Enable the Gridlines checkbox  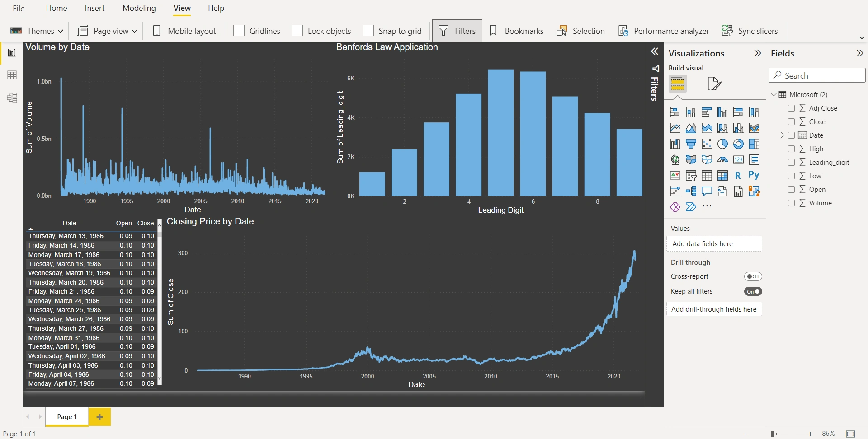click(x=239, y=31)
